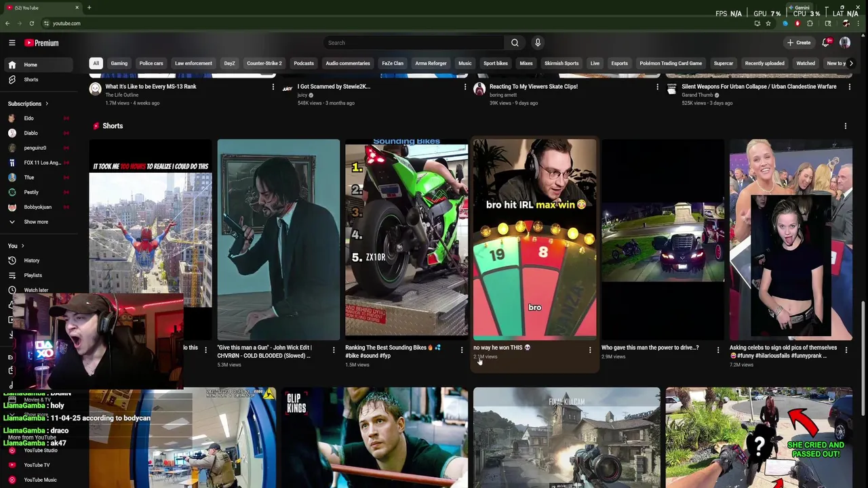Screen dimensions: 868x488
Task: Click the History clock icon
Action: click(12, 260)
